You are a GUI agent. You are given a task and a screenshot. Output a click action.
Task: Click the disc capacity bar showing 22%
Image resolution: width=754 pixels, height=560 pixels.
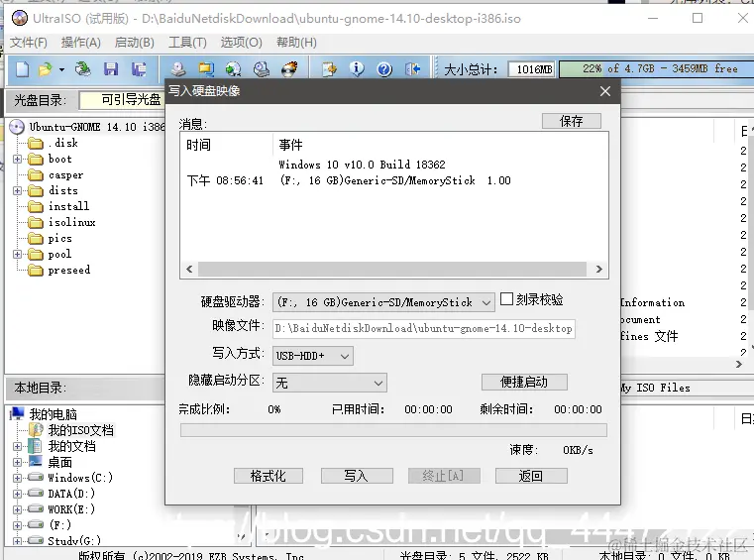[656, 69]
